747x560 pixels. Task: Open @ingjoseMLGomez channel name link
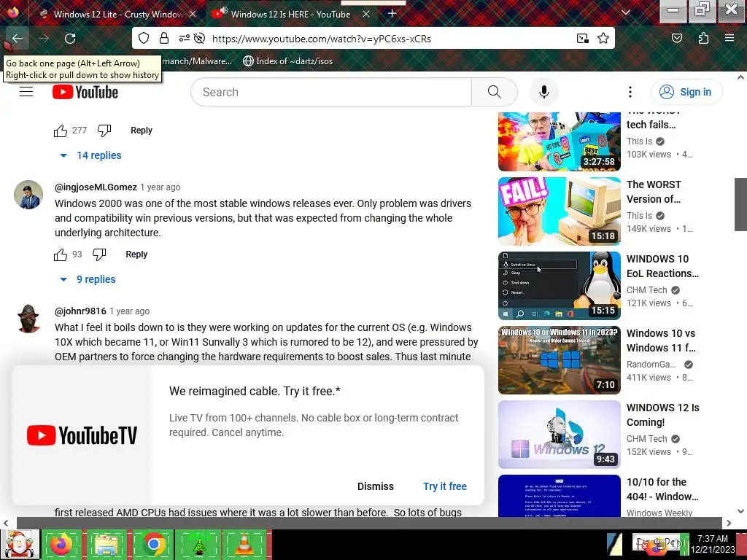[96, 187]
